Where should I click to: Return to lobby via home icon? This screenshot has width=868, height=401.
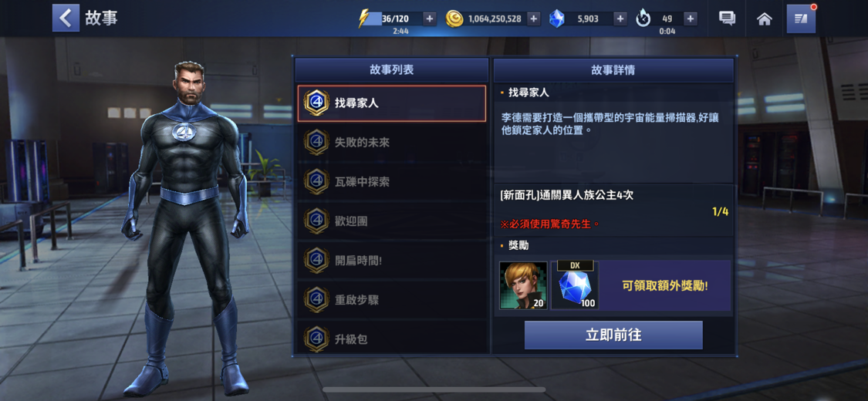(x=765, y=19)
